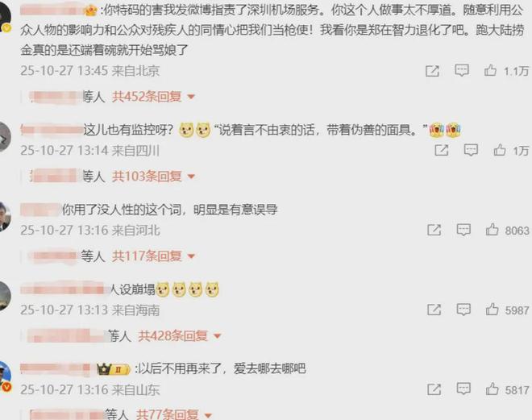The image size is (532, 420).
Task: Reply to the comment from 山东
Action: click(x=463, y=389)
